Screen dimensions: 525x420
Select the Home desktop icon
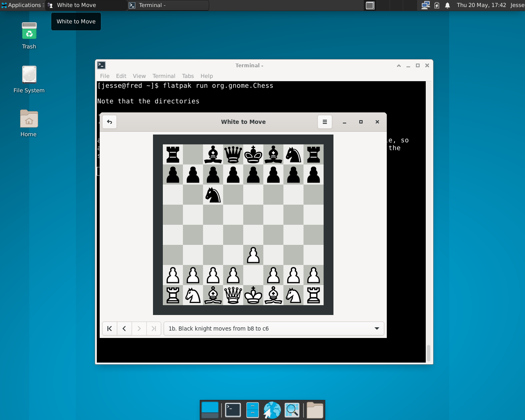[29, 123]
